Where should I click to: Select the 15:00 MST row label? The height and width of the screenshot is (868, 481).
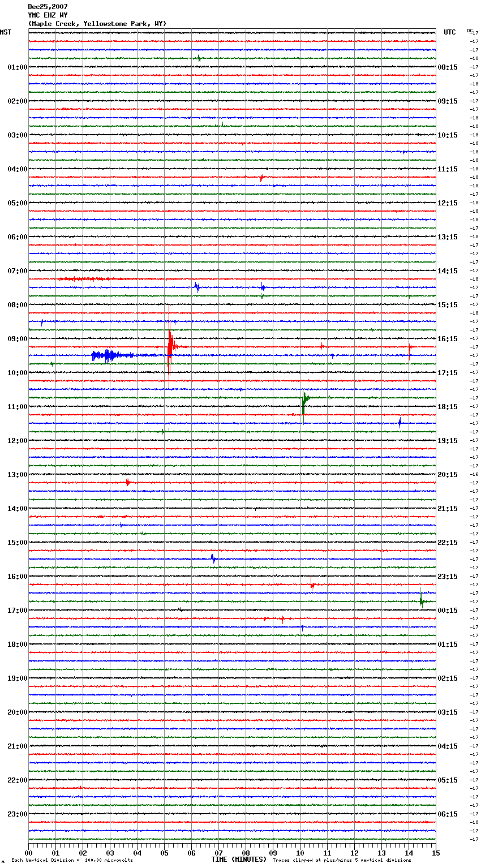(x=18, y=543)
